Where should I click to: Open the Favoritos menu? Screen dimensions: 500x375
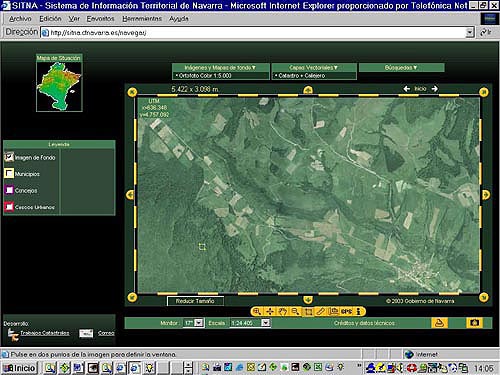pyautogui.click(x=100, y=19)
